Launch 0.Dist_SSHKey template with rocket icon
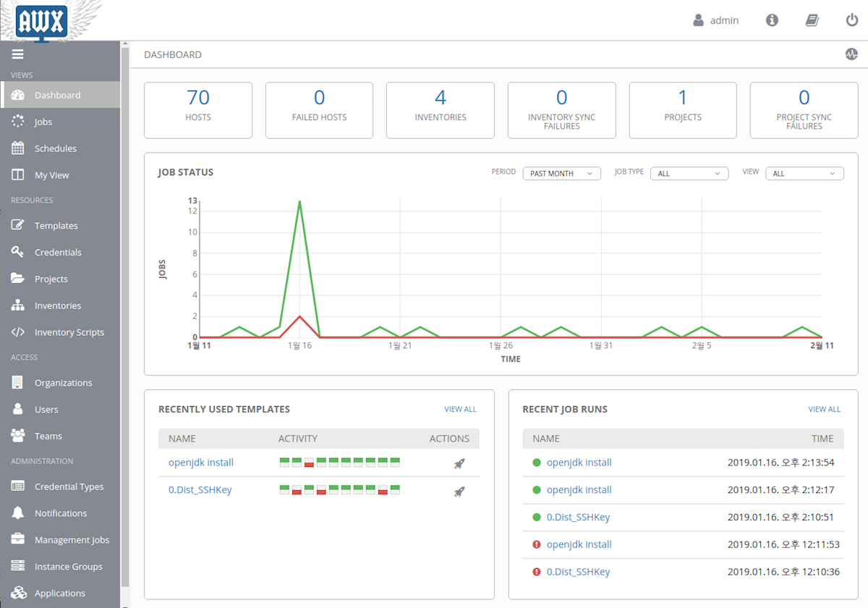The image size is (868, 608). click(459, 491)
